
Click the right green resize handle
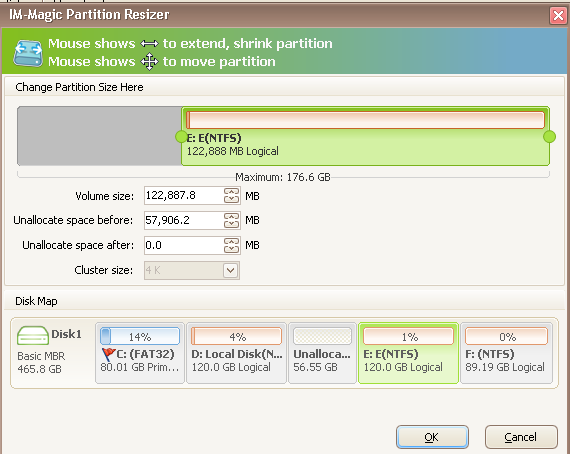[x=549, y=137]
